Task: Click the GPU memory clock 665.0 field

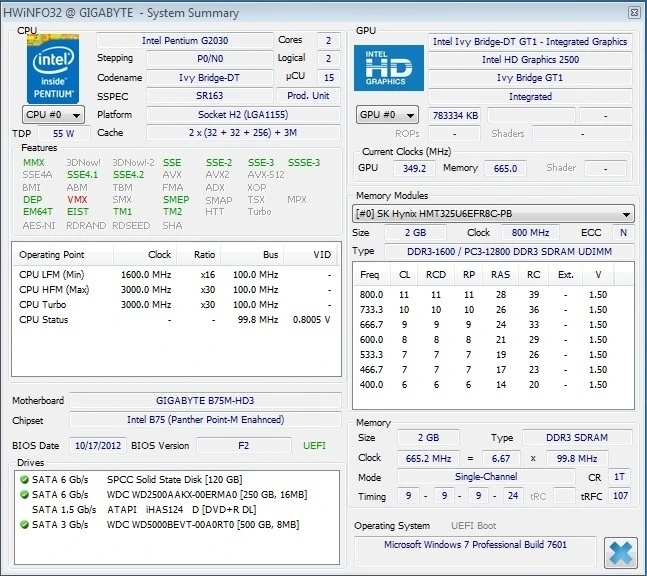Action: tap(505, 168)
